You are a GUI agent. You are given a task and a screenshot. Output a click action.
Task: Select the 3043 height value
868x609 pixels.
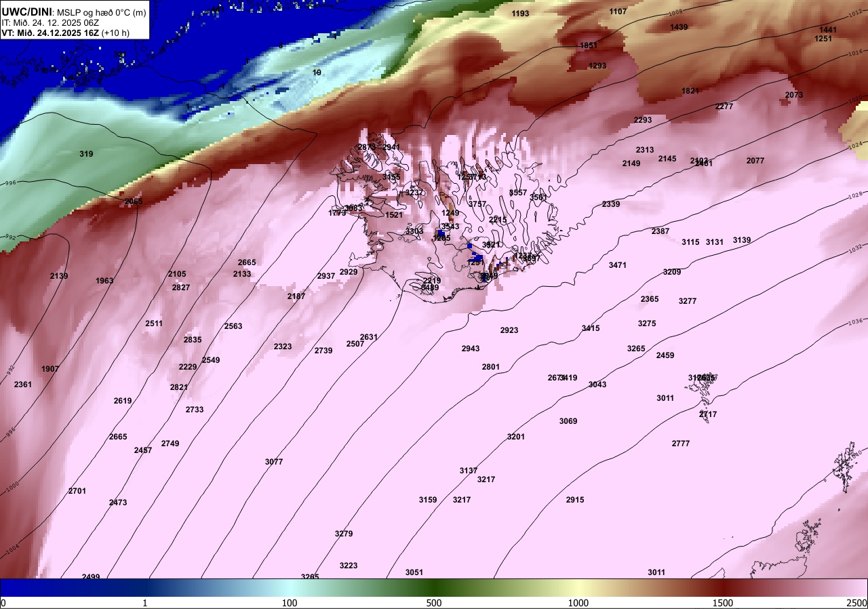coord(597,385)
